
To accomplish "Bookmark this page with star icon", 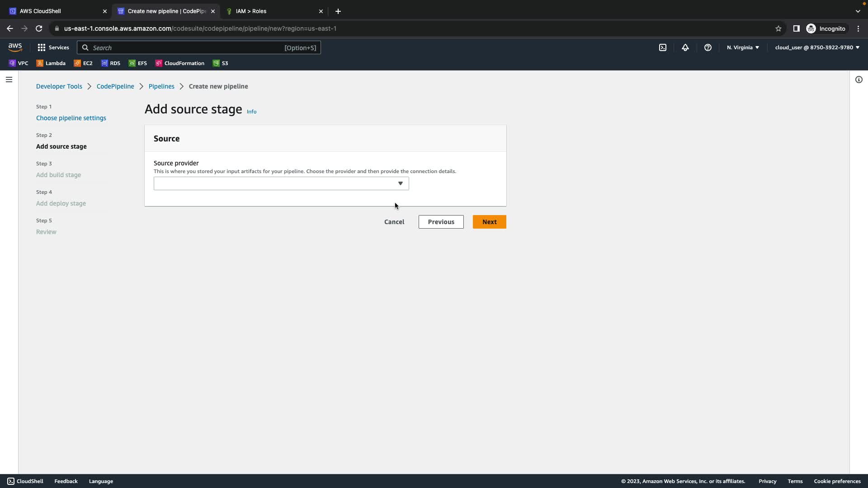I will click(x=778, y=28).
